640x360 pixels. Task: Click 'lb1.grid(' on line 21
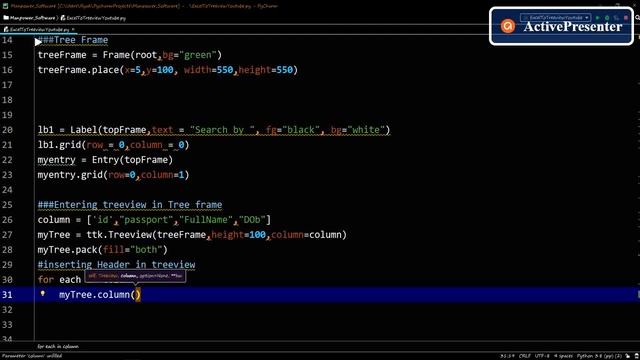(62, 145)
